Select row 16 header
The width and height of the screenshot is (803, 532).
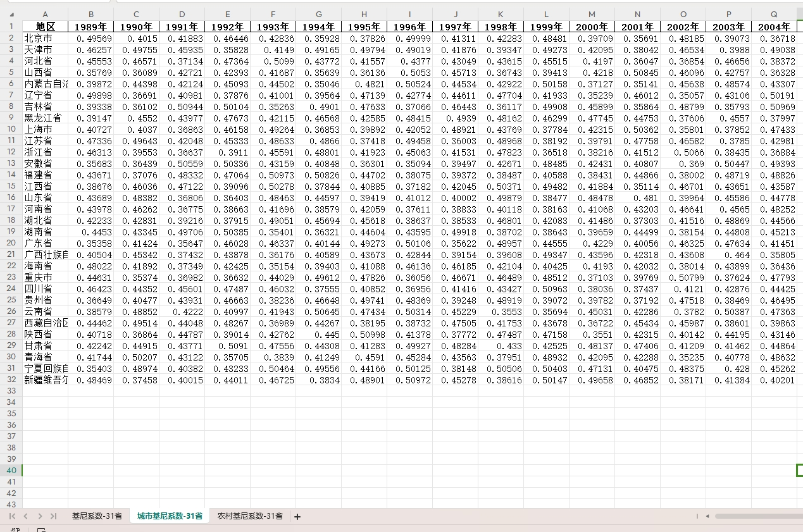(11, 197)
